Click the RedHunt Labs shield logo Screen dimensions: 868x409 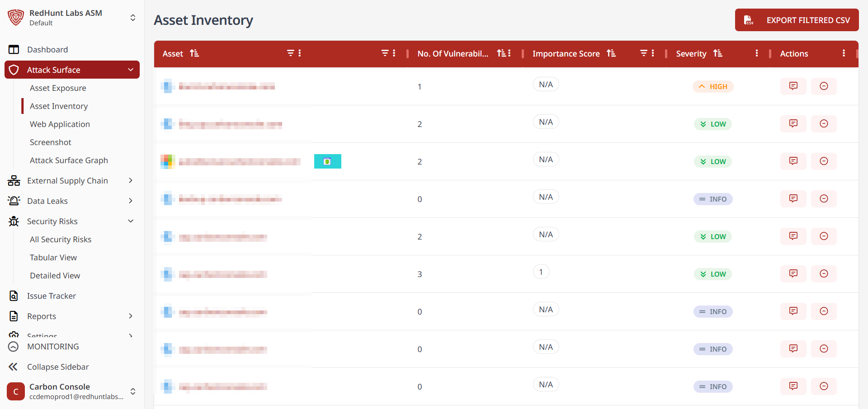16,18
